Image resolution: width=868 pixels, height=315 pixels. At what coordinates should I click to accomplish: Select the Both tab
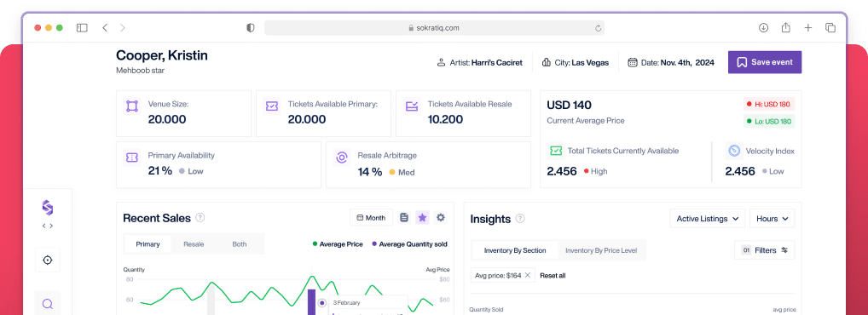240,243
